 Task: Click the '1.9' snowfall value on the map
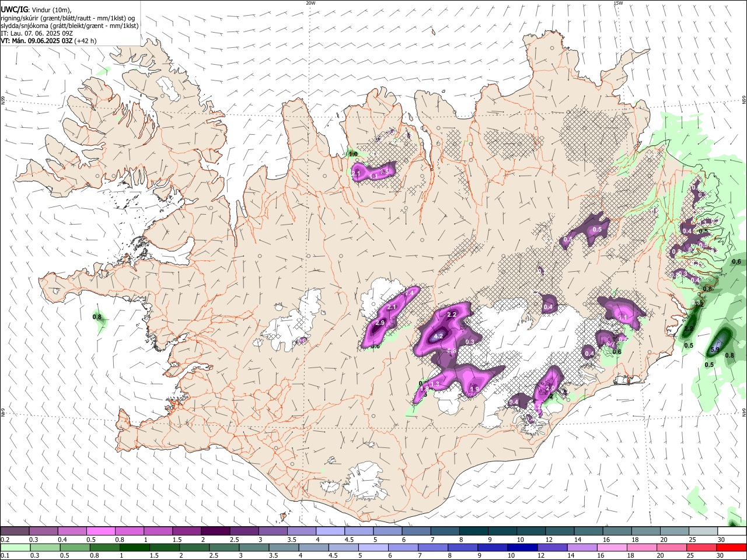point(474,390)
